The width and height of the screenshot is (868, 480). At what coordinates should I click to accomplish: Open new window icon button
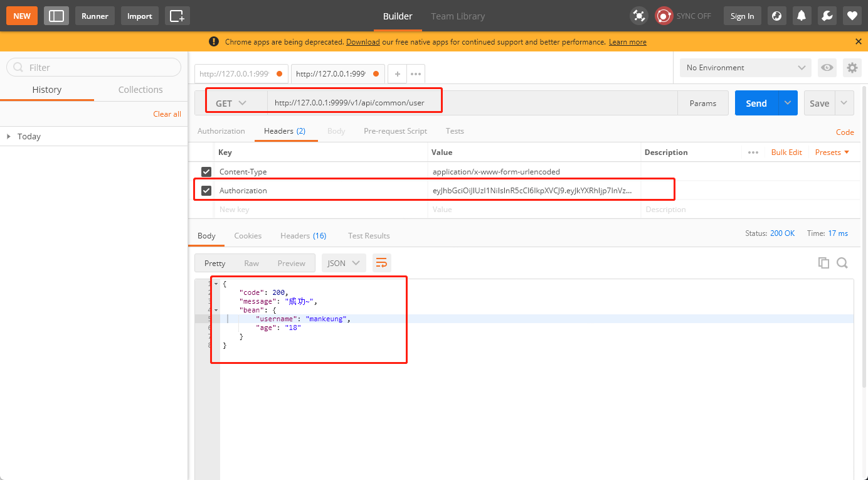(177, 16)
